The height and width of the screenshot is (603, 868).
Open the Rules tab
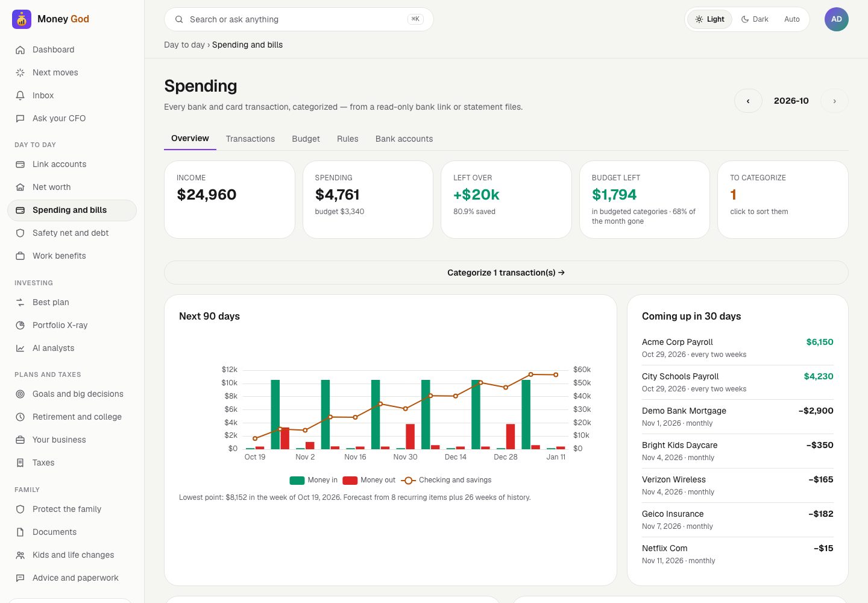[348, 139]
